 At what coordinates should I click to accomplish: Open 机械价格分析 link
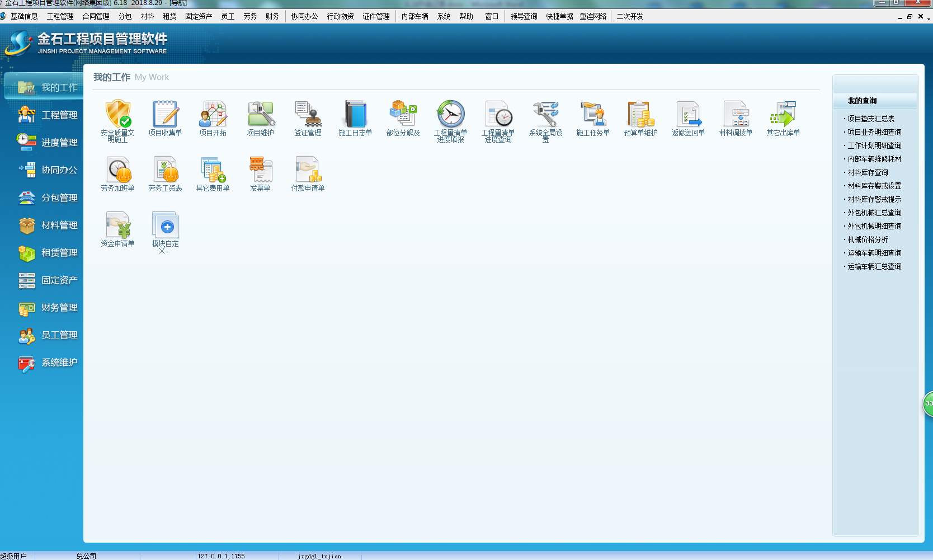coord(868,239)
